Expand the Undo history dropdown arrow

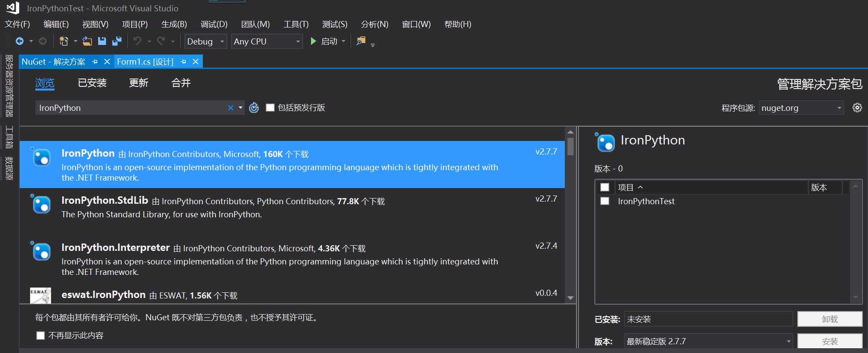coord(149,41)
